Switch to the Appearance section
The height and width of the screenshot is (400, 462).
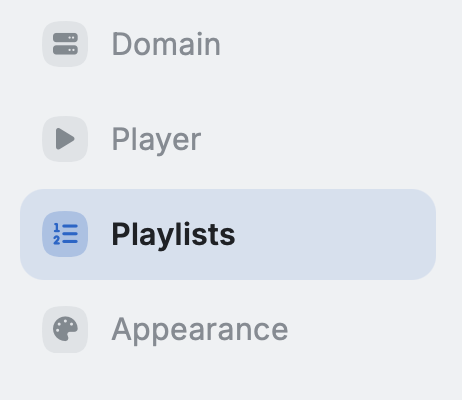click(x=228, y=329)
